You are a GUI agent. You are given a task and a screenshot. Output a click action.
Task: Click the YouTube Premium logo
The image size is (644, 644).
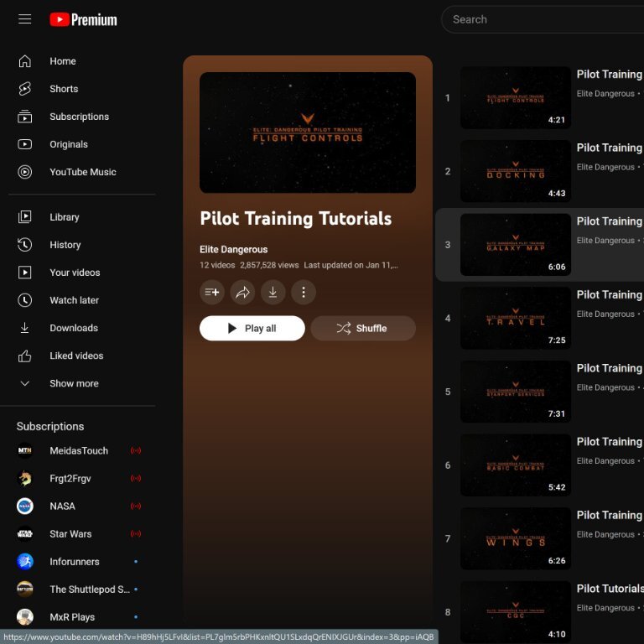(83, 19)
